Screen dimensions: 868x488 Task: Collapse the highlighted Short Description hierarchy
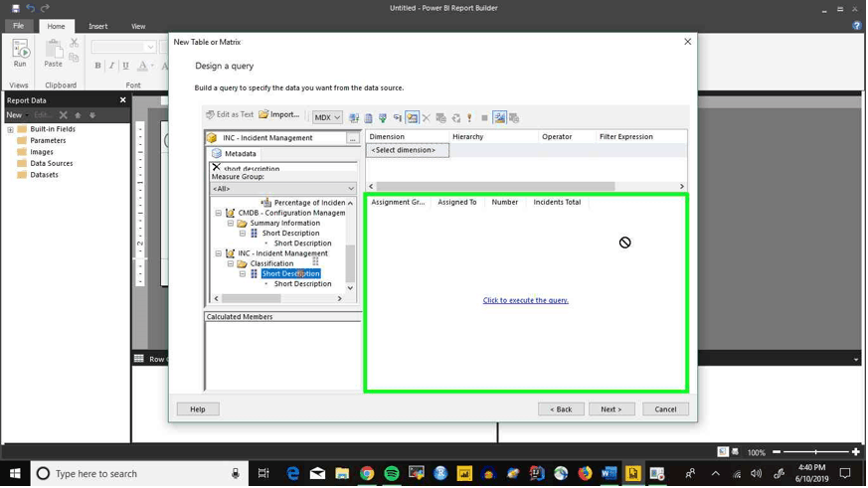[243, 274]
